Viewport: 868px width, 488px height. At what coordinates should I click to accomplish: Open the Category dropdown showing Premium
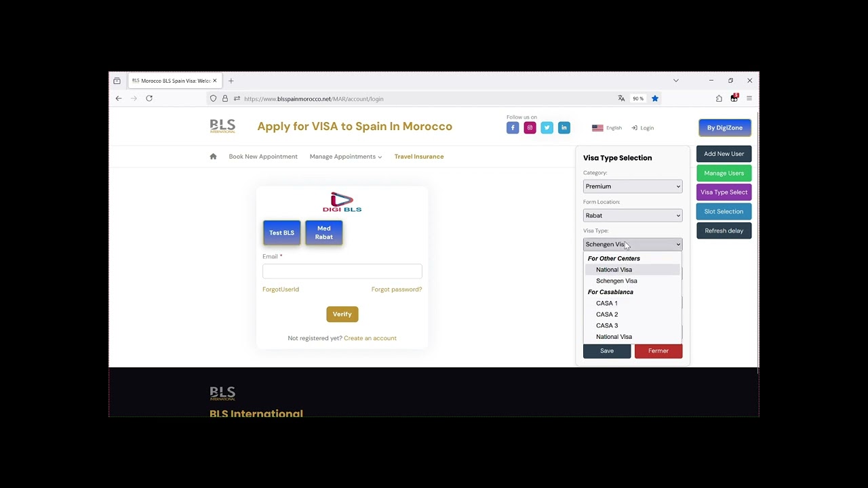coord(633,186)
